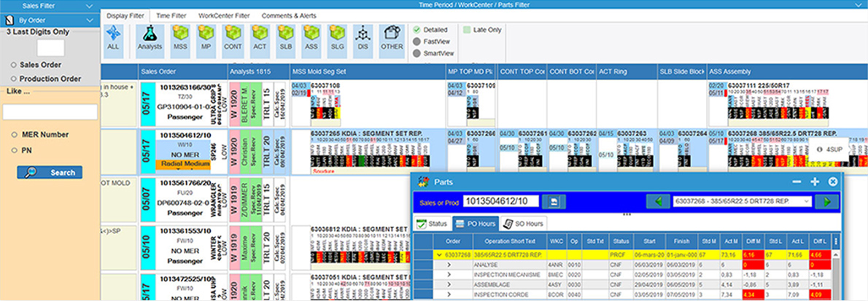Click the Search button
The height and width of the screenshot is (301, 868).
50,172
